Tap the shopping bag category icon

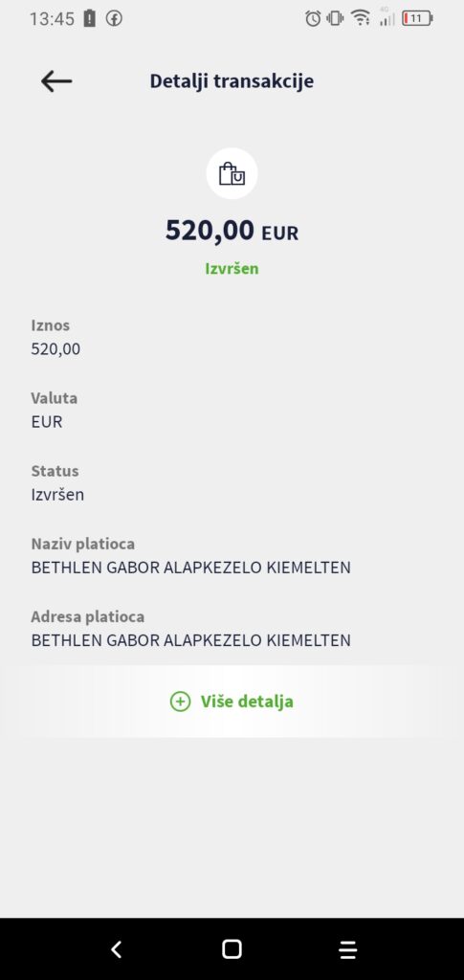(x=232, y=174)
